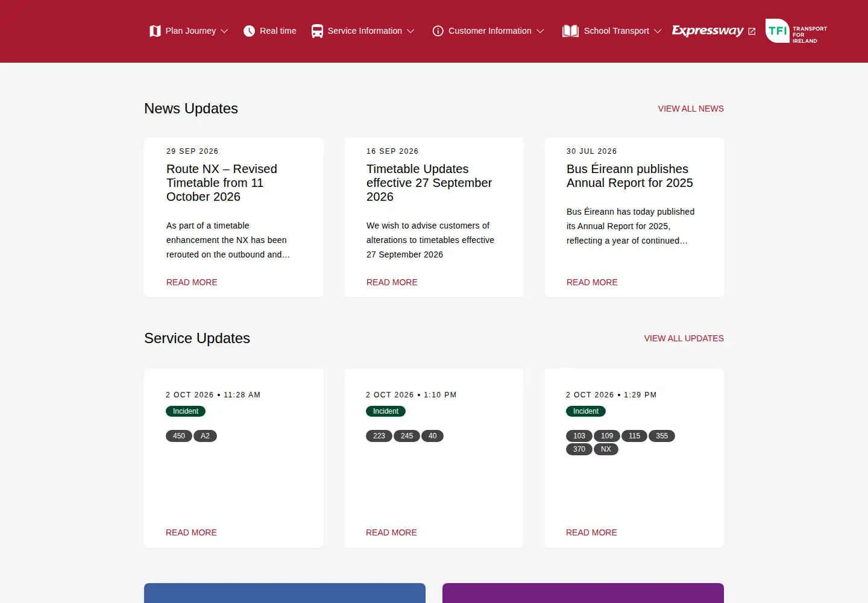The height and width of the screenshot is (603, 868).
Task: Open the 'Bus Éireann publishes Annual Report' headline
Action: coord(630,176)
